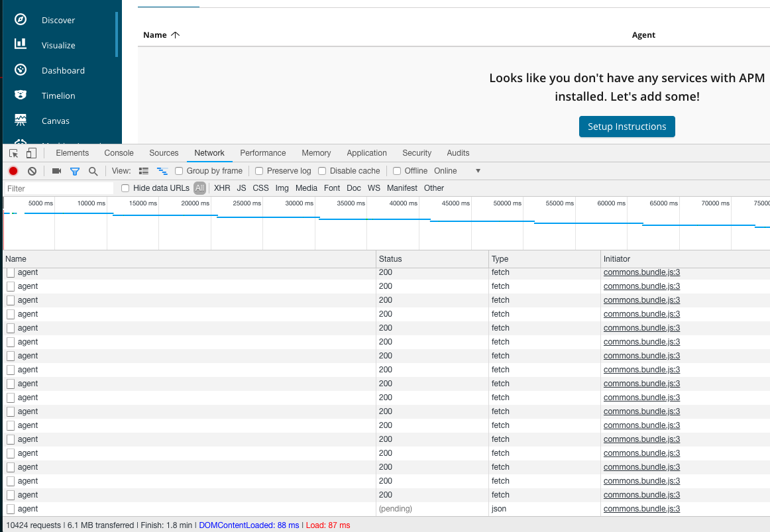The width and height of the screenshot is (770, 532).
Task: Click the 50000 ms timeline marker
Action: coord(508,203)
